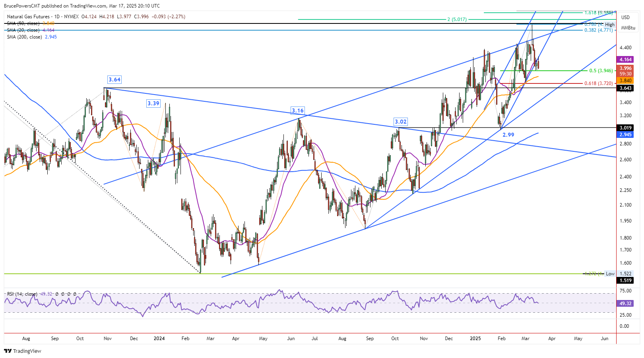Screen dimensions: 644x358
Task: Click the MMBtu unit label
Action: pos(628,28)
